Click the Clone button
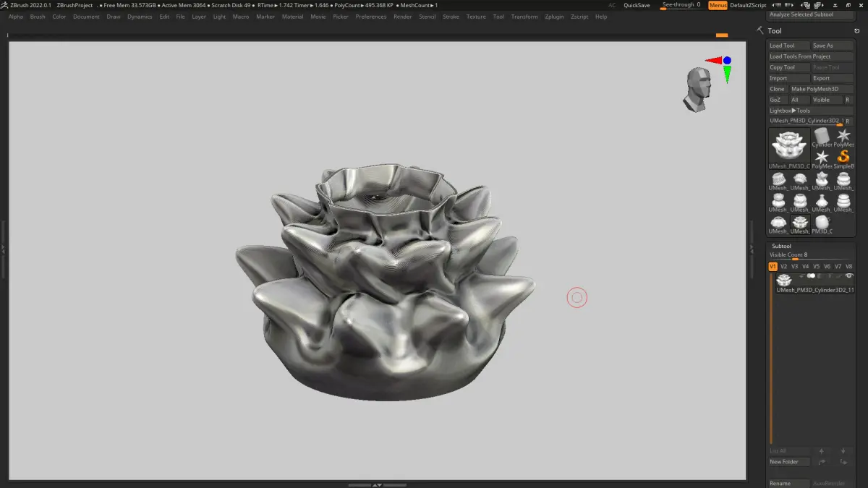868x488 pixels. click(778, 89)
